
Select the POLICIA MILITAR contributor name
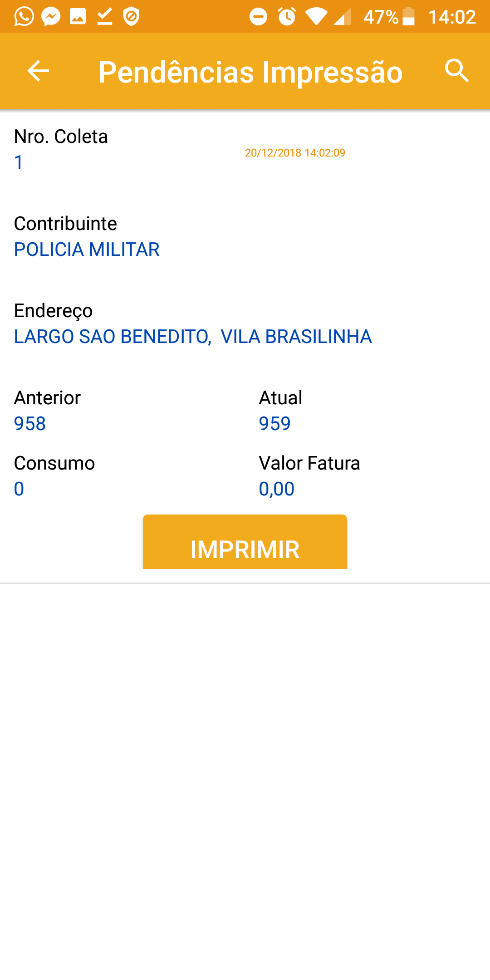87,250
